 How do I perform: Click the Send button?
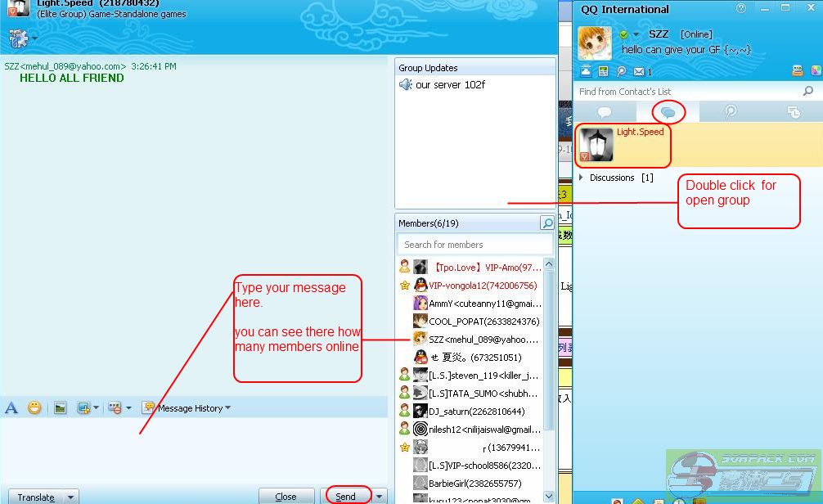(x=345, y=496)
